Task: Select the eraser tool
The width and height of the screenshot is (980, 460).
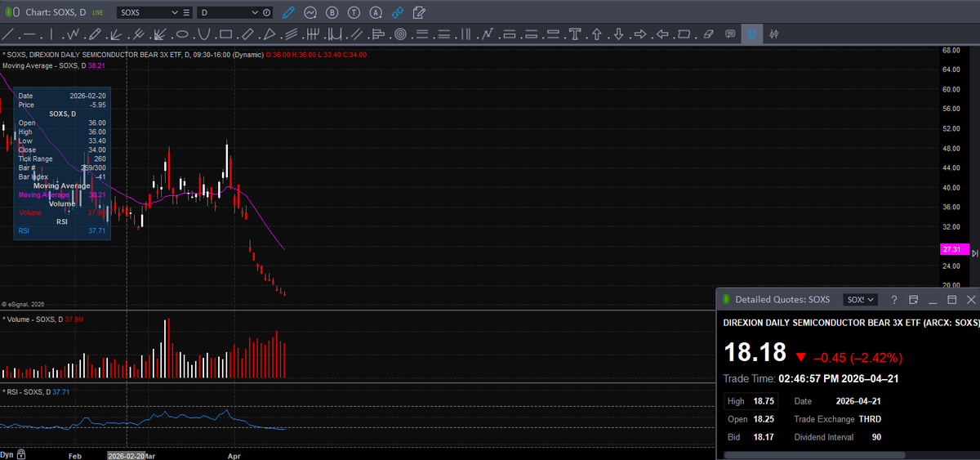Action: pos(708,34)
